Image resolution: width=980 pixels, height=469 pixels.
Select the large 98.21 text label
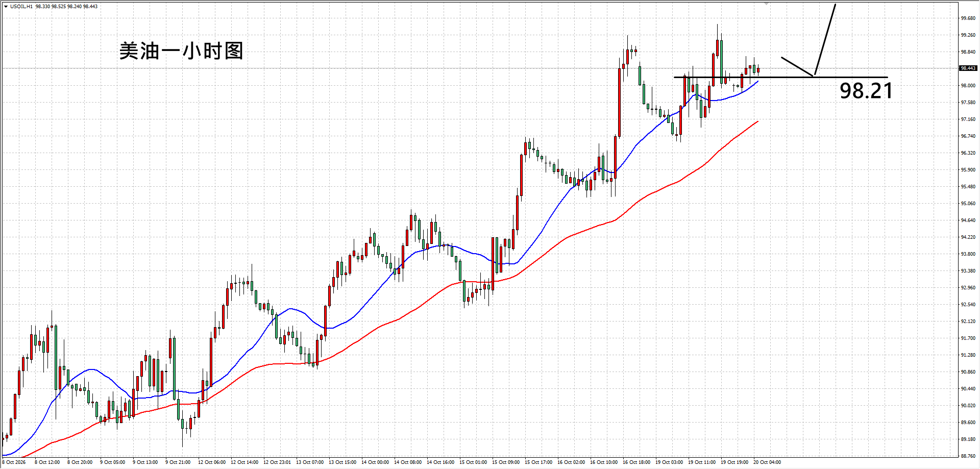pos(866,91)
